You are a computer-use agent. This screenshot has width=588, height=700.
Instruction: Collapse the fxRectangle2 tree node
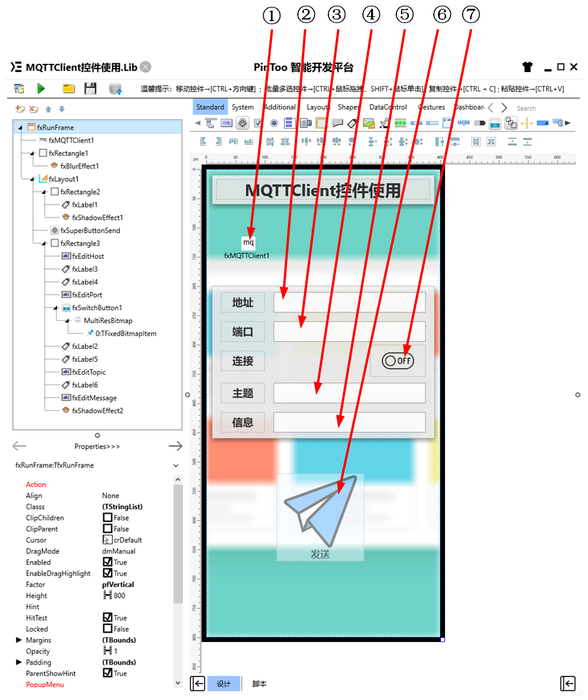44,192
